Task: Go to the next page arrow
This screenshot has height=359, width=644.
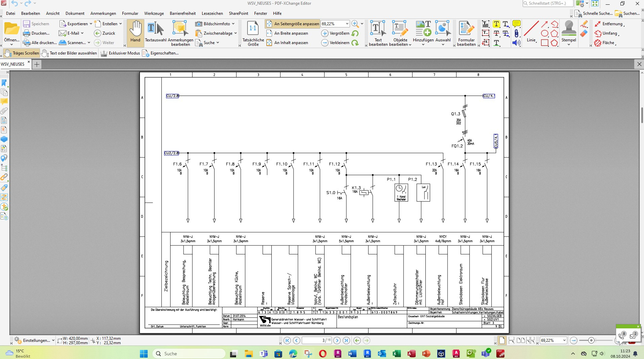Action: click(x=337, y=340)
